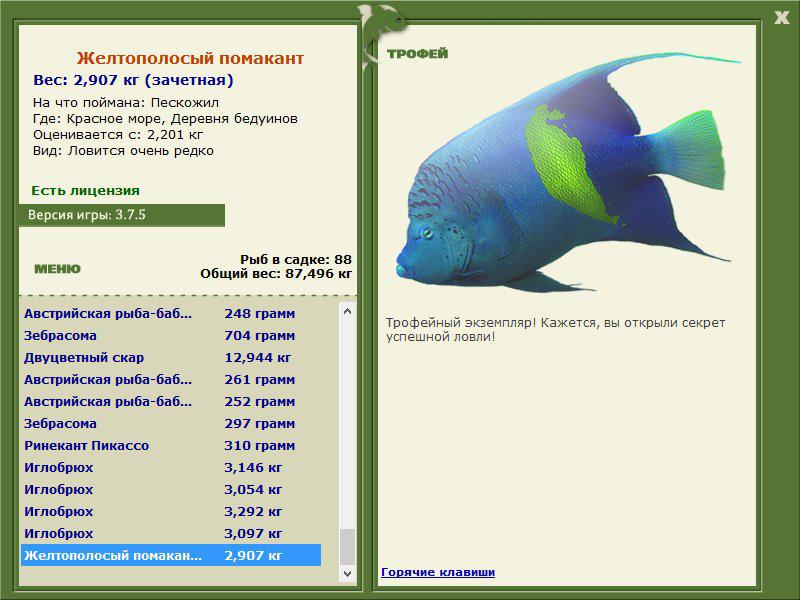Click the trophy fish picture
Screen dimensions: 800x600
point(567,173)
